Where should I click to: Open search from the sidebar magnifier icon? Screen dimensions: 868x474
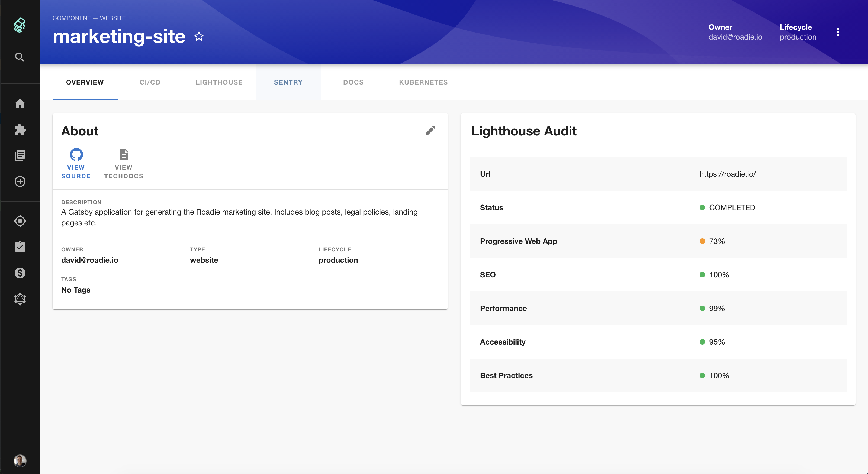coord(20,57)
